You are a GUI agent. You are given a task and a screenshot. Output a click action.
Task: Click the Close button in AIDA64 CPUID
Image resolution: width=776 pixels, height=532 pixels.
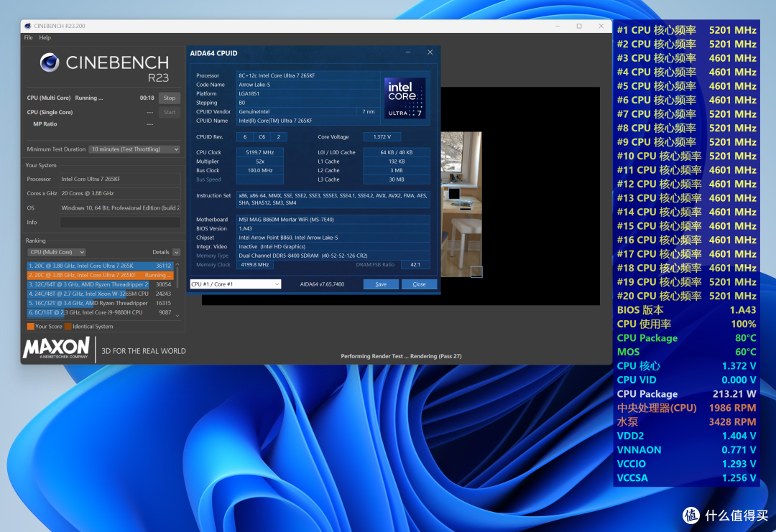click(x=419, y=284)
